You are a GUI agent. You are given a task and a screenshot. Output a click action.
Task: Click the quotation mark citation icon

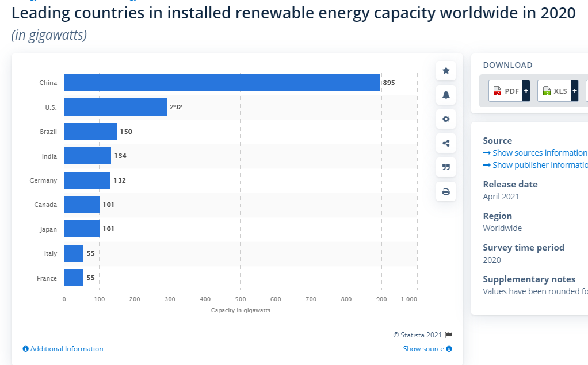coord(446,167)
